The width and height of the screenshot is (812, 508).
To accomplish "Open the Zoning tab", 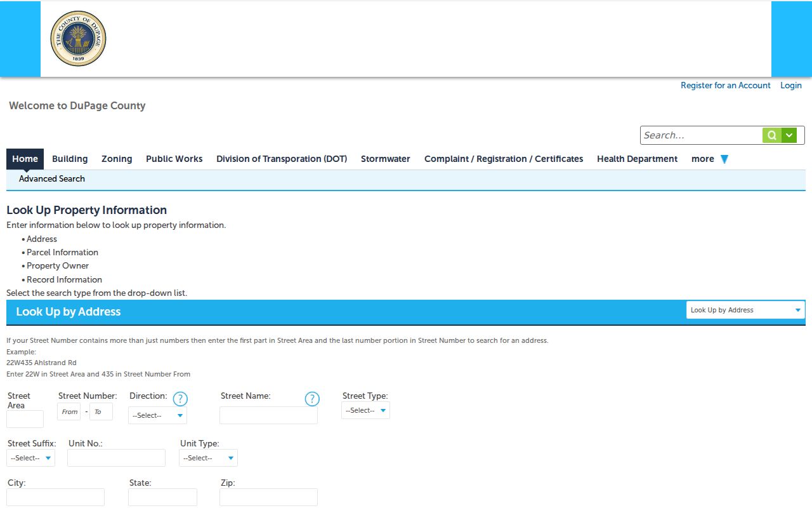I will click(117, 159).
